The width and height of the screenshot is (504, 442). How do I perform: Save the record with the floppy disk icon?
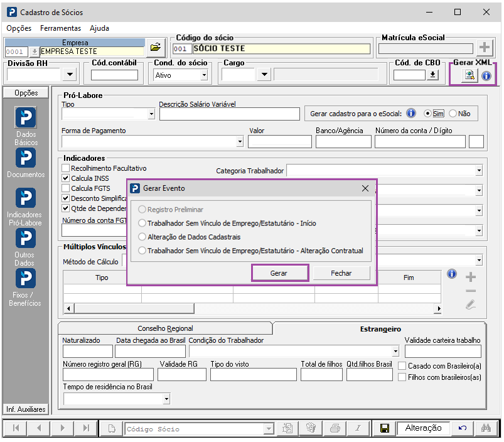pos(384,428)
